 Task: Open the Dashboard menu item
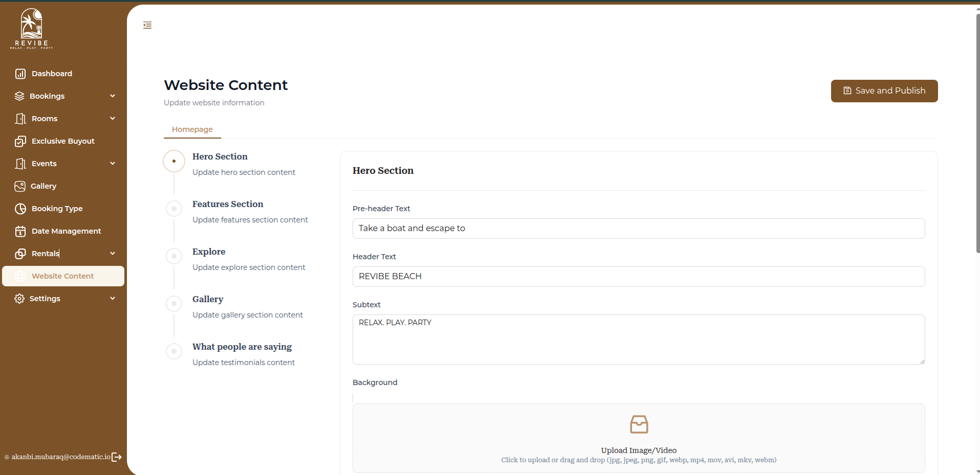click(63, 74)
